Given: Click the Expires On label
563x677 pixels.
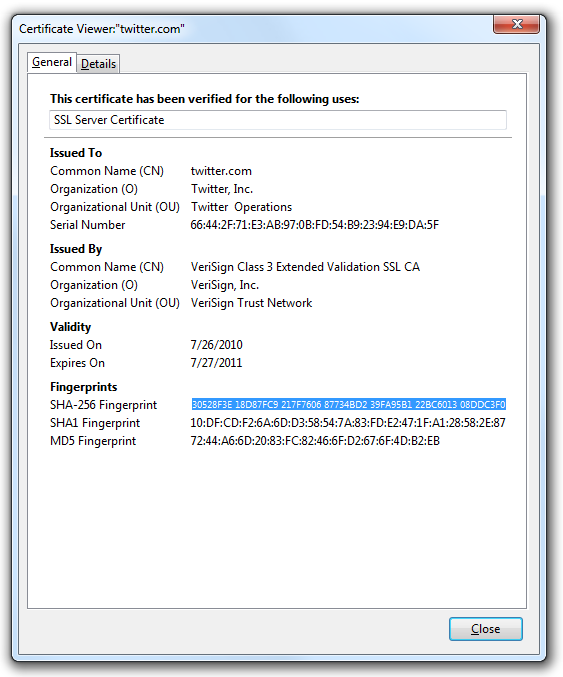Looking at the screenshot, I should (77, 363).
